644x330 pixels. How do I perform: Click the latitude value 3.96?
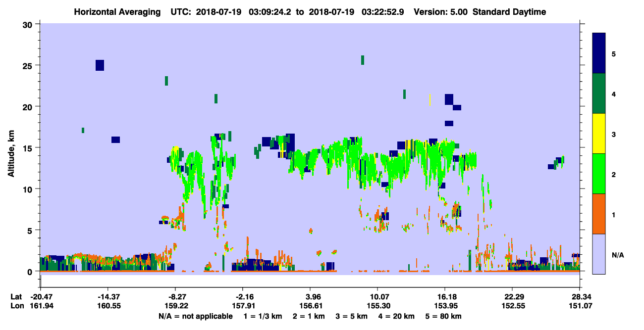(x=310, y=297)
